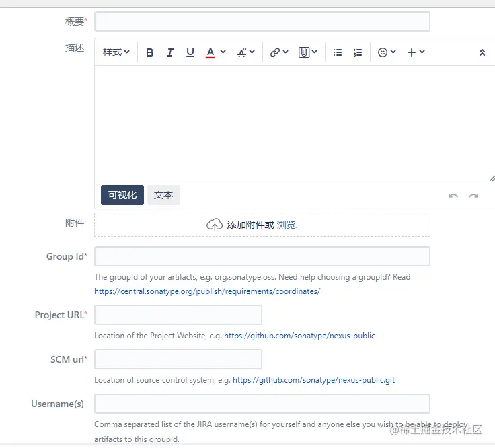Click the emoji smiley icon
Image resolution: width=495 pixels, height=448 pixels.
tap(383, 52)
